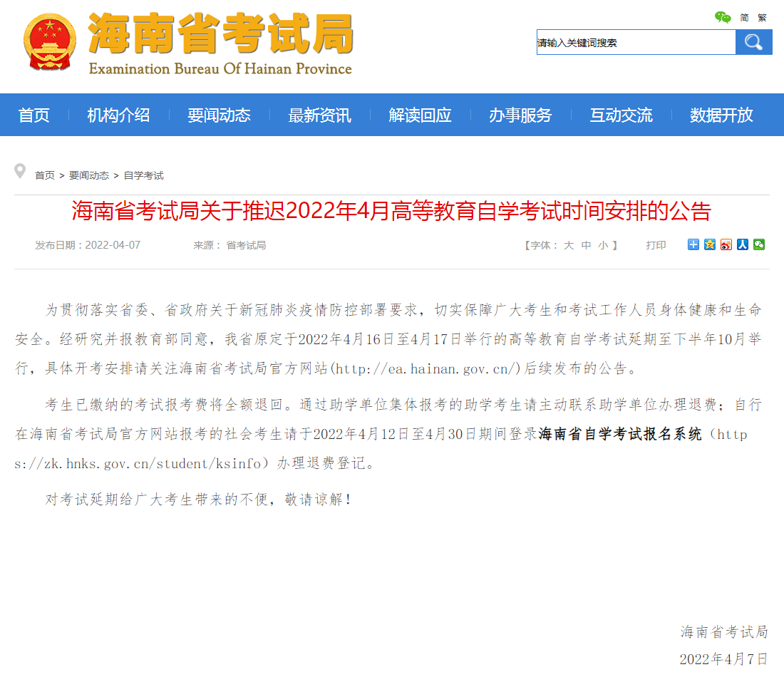Switch to Simplified Chinese (简)

click(744, 17)
